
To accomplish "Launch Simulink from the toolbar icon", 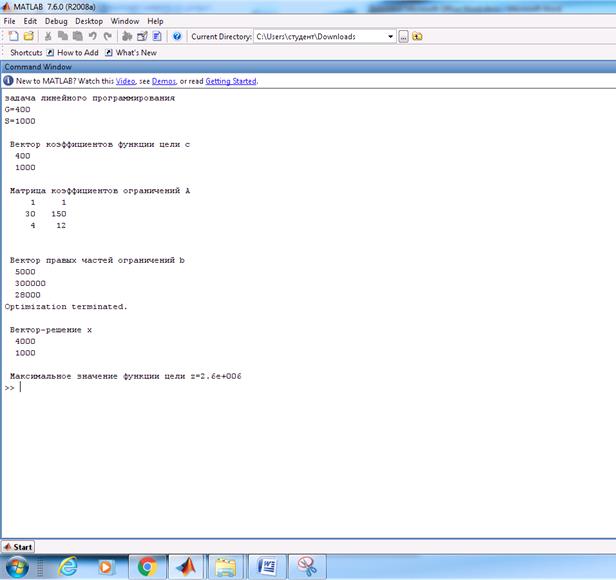I will pos(127,36).
